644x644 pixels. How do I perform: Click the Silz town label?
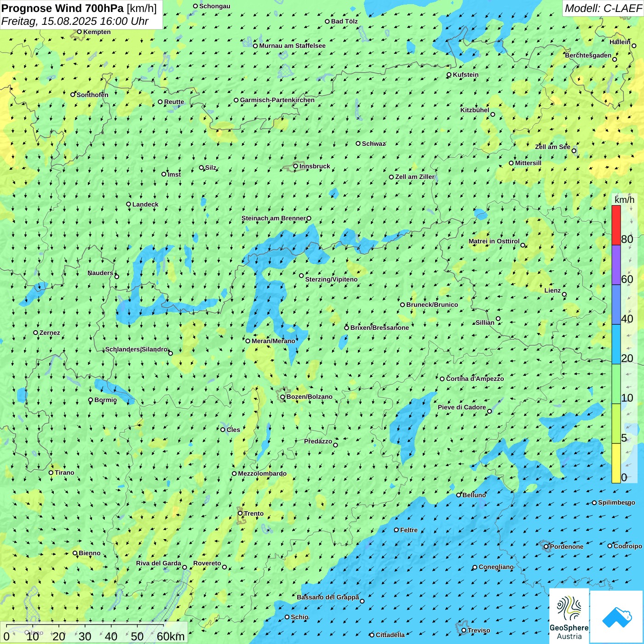[210, 167]
